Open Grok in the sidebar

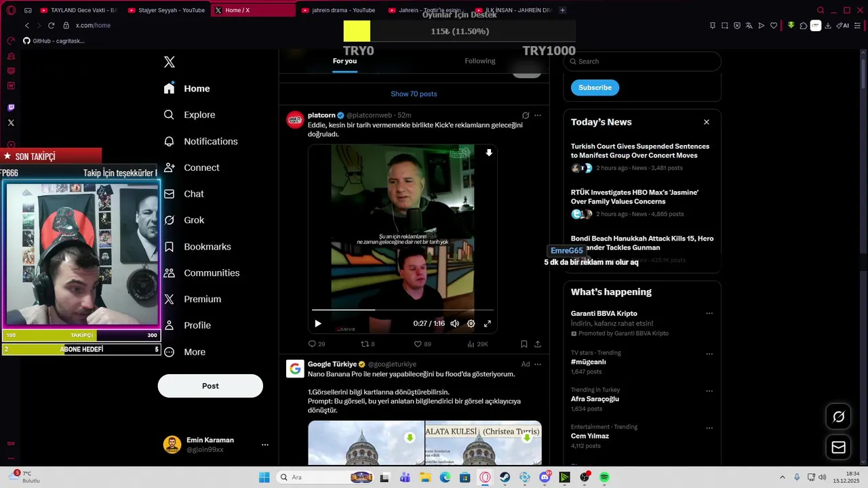[184, 220]
